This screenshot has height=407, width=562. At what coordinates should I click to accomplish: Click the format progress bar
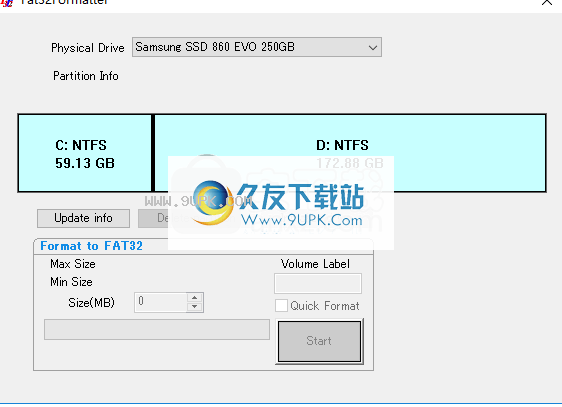[x=157, y=329]
